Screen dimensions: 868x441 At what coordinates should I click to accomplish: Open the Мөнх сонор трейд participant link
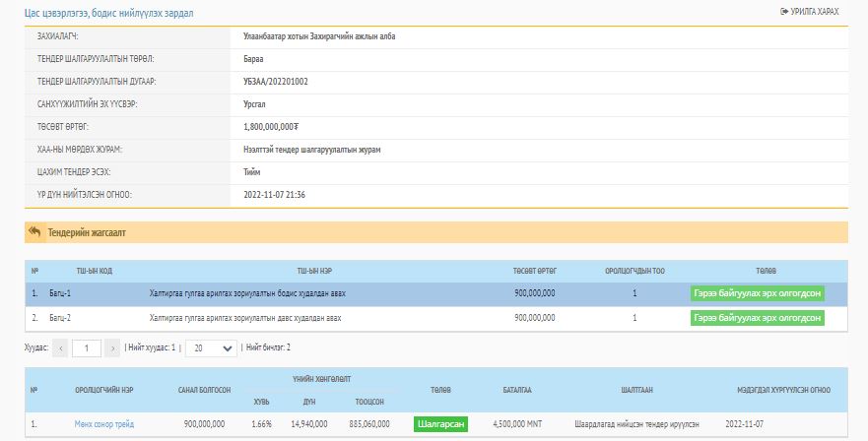(x=104, y=424)
